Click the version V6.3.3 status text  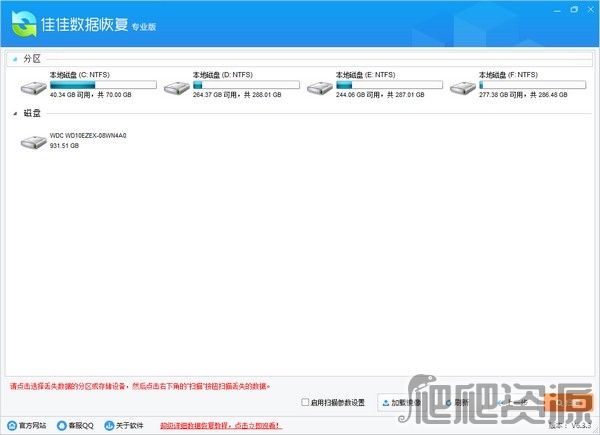point(570,425)
